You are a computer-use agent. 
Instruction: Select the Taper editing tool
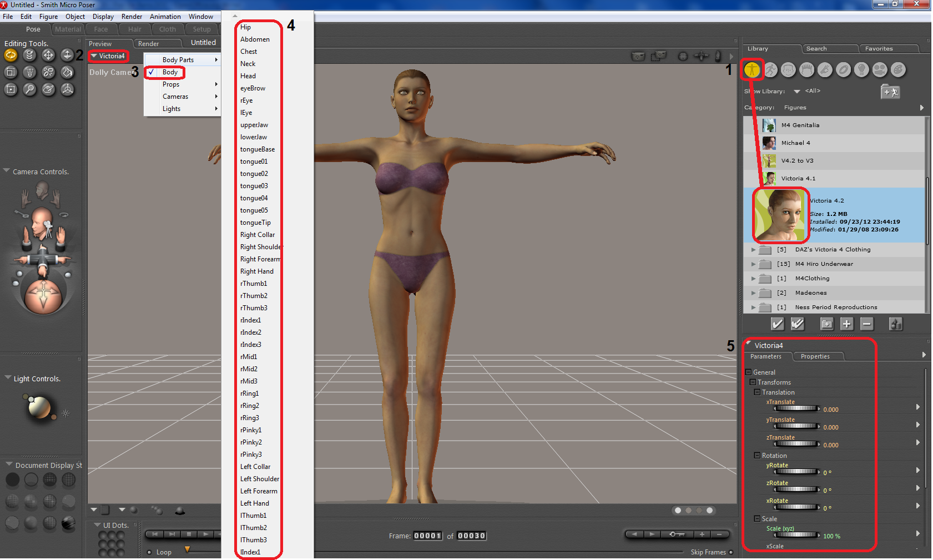(x=29, y=72)
